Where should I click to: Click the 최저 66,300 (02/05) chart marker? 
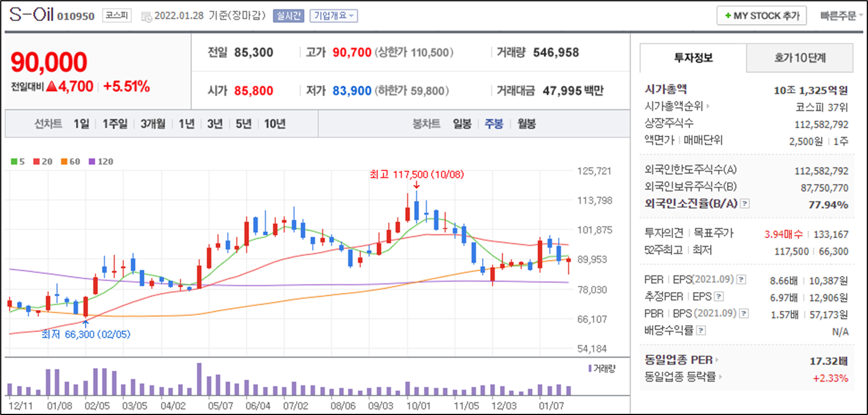point(86,334)
